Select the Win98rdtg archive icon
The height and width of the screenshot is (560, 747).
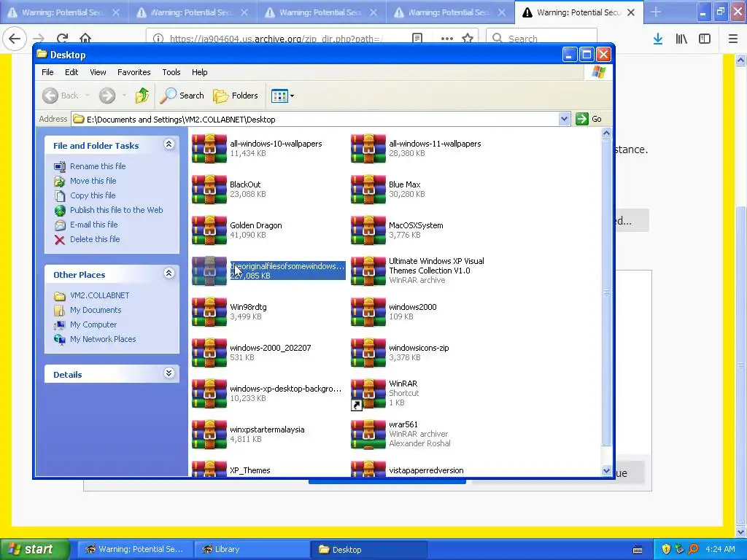click(209, 312)
